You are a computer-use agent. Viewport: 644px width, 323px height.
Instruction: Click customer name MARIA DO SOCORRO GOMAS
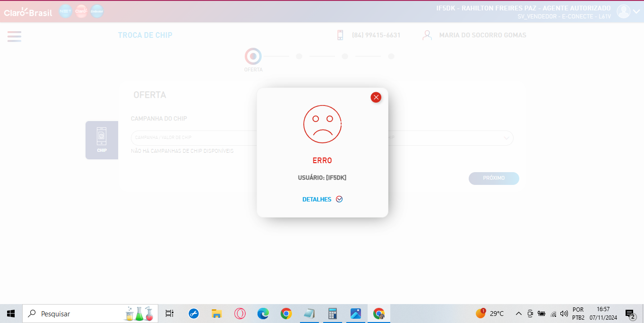pyautogui.click(x=482, y=35)
